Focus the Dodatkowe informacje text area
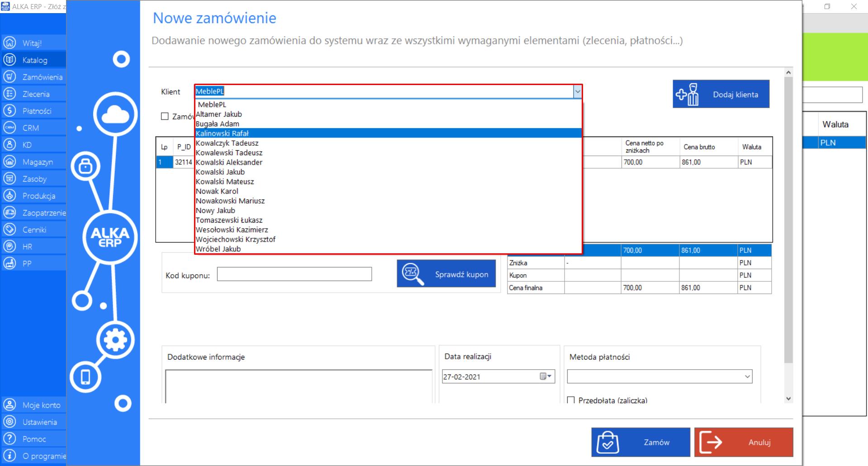Image resolution: width=868 pixels, height=466 pixels. [x=299, y=386]
